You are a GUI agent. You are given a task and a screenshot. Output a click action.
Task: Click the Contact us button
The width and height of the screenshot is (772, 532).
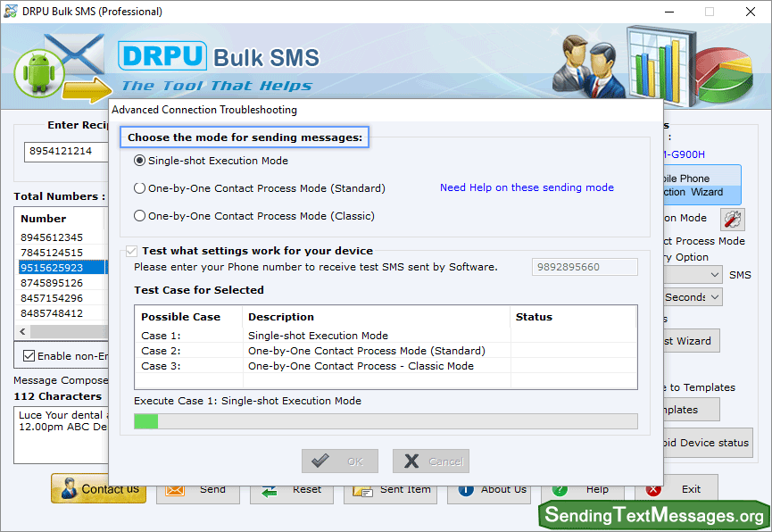(x=98, y=488)
